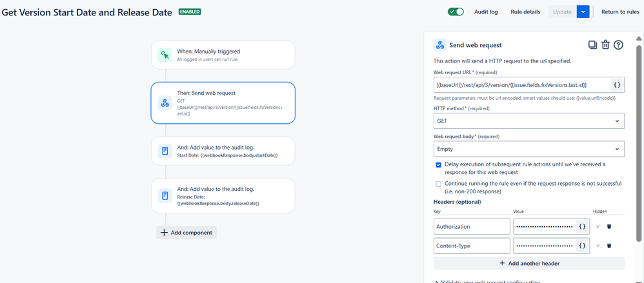Open smart value picker for Authorization value
Screen dimensions: 644x283
point(583,226)
